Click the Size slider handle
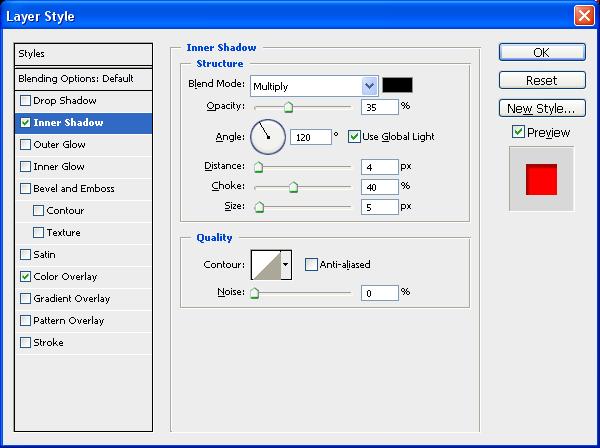 click(x=259, y=207)
